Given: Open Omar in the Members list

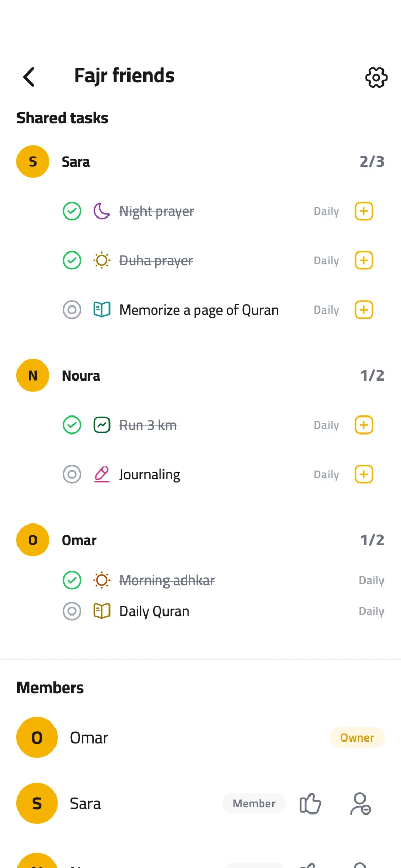Looking at the screenshot, I should (x=200, y=737).
